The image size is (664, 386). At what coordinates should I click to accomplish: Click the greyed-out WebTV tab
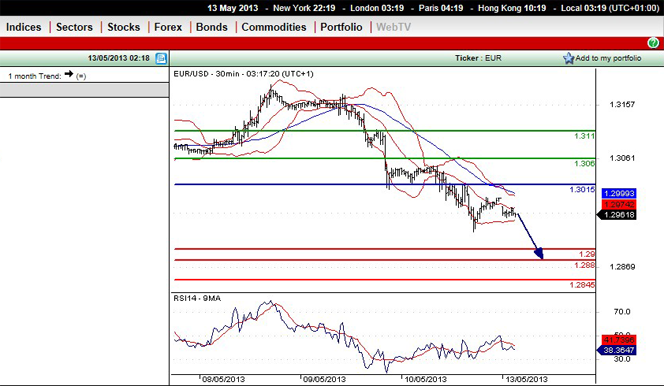pyautogui.click(x=393, y=27)
